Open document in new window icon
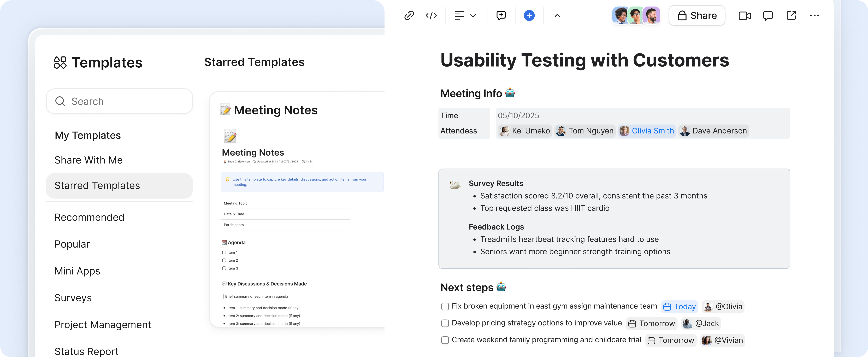The height and width of the screenshot is (357, 868). (x=791, y=15)
